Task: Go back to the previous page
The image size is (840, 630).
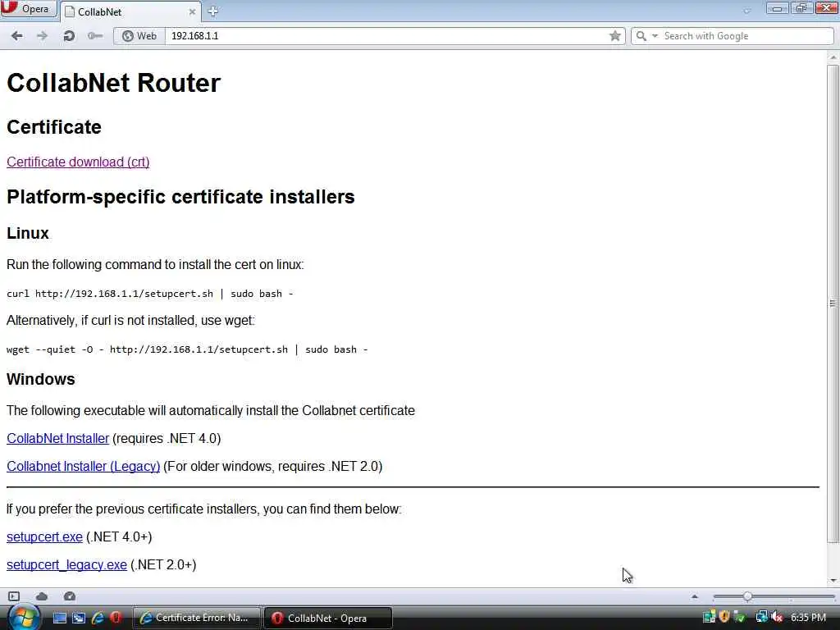Action: (x=17, y=36)
